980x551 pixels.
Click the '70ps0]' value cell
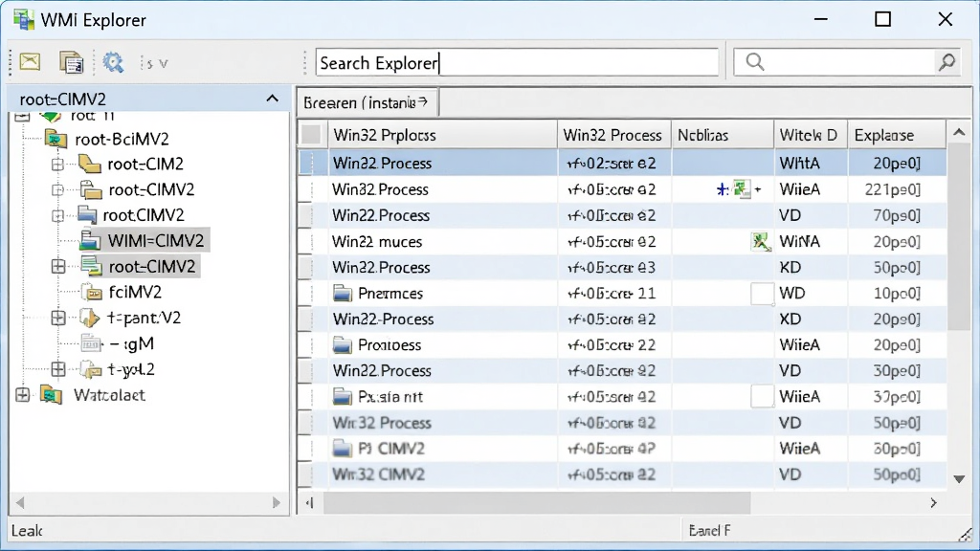(897, 215)
